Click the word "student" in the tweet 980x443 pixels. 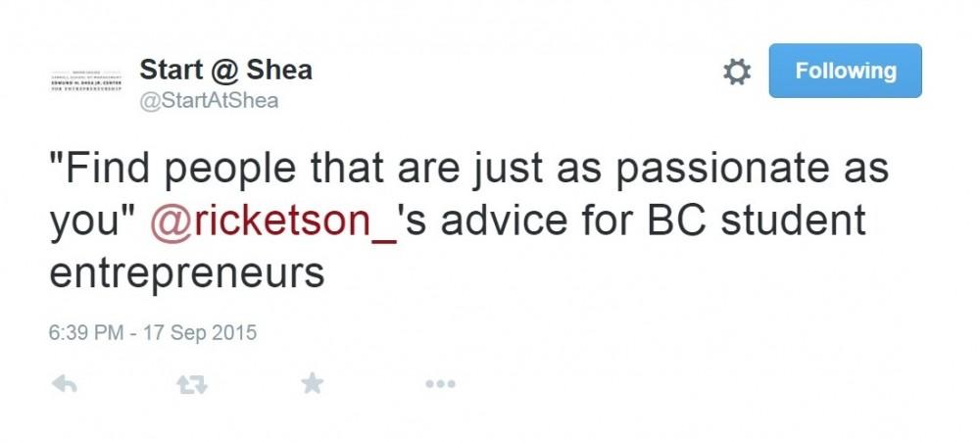coord(794,221)
